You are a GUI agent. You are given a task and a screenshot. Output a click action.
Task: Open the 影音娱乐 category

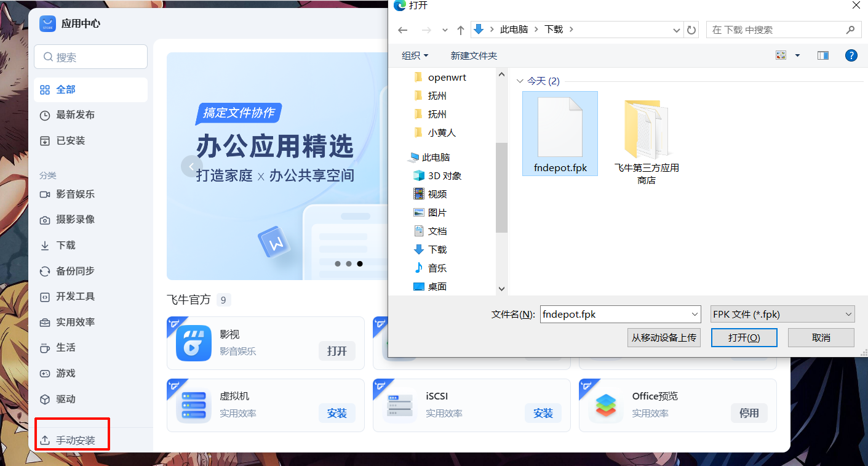90,195
